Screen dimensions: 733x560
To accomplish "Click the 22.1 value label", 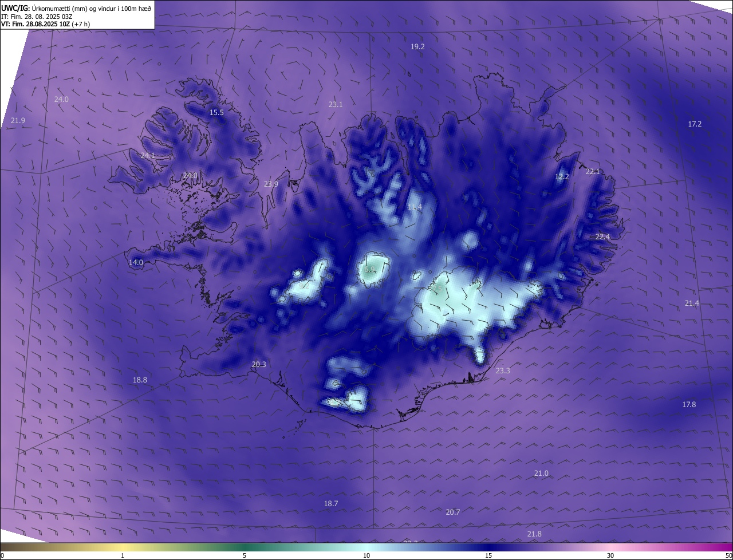I will coord(593,172).
